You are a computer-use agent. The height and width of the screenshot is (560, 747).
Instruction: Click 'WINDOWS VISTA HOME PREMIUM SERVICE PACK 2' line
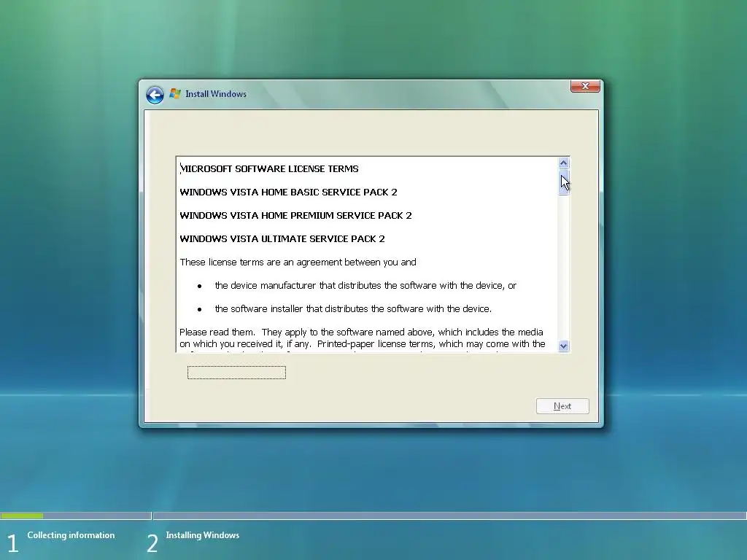295,215
